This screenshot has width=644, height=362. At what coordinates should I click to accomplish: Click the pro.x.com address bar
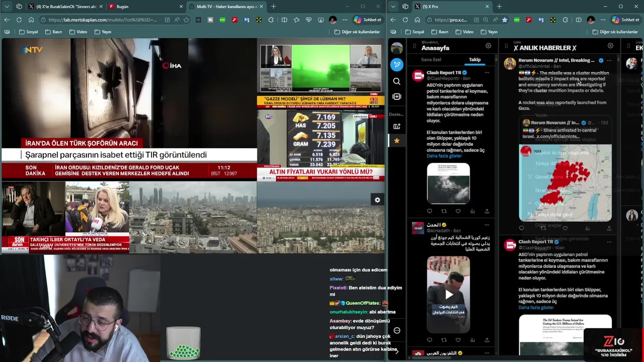click(451, 20)
